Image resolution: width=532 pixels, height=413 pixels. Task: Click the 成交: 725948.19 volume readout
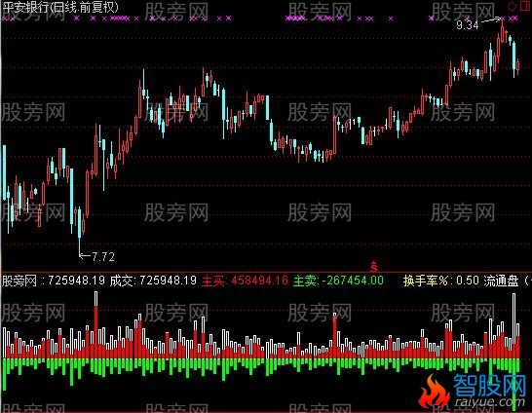(x=153, y=281)
